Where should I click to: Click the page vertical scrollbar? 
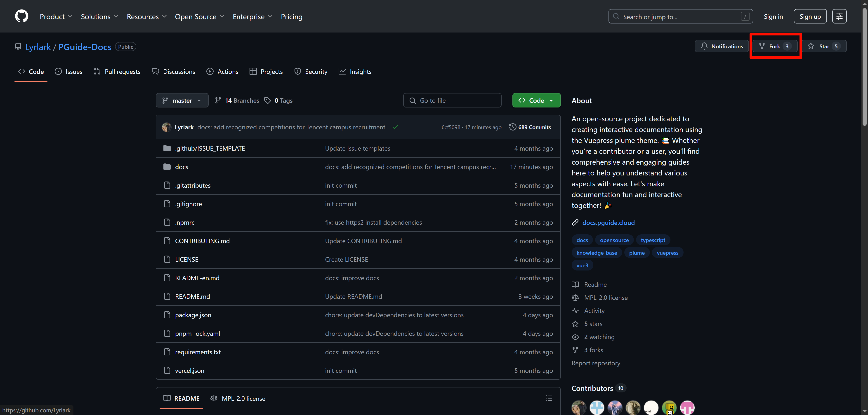tap(865, 67)
